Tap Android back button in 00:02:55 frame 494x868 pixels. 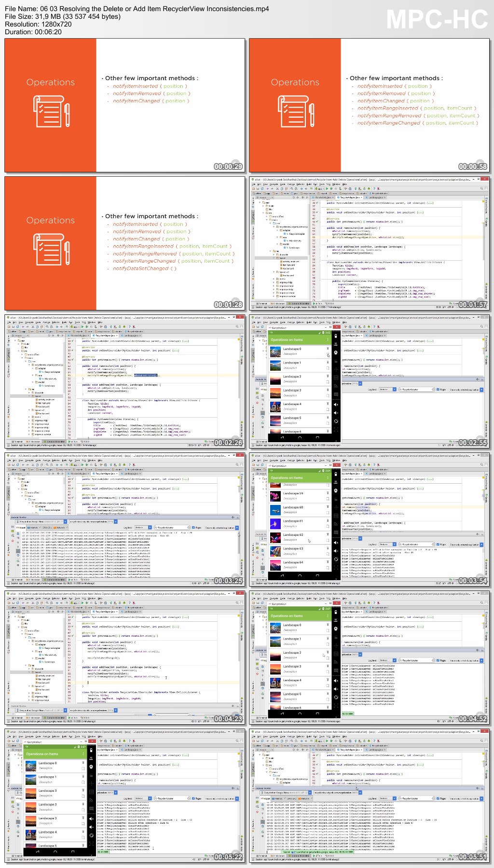[282, 437]
